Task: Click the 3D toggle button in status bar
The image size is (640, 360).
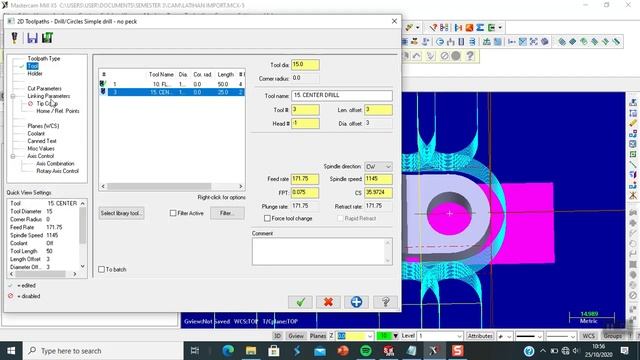Action: click(278, 336)
